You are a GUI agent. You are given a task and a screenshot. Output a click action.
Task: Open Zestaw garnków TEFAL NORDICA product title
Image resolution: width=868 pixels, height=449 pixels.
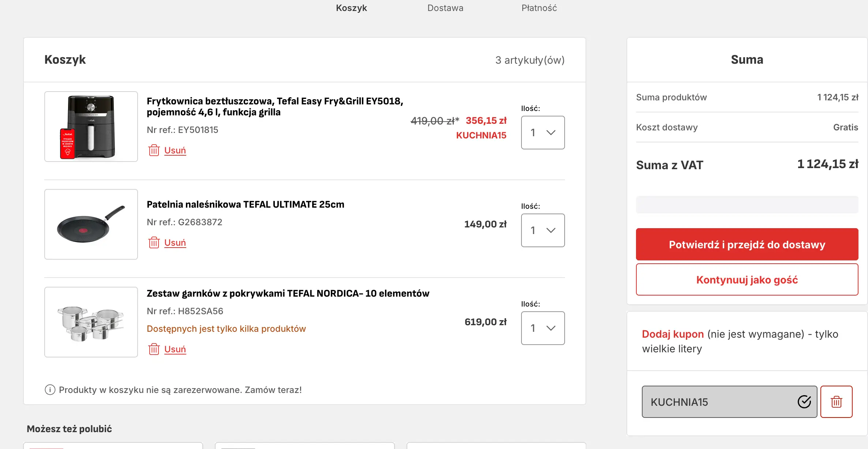coord(288,293)
